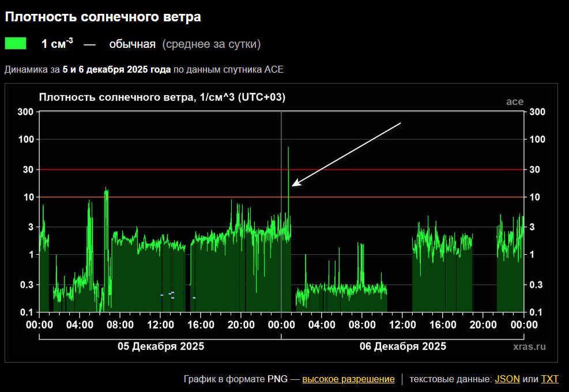Click the chart title with "(UTC+03)"
Image resolution: width=569 pixels, height=392 pixels.
pos(162,97)
